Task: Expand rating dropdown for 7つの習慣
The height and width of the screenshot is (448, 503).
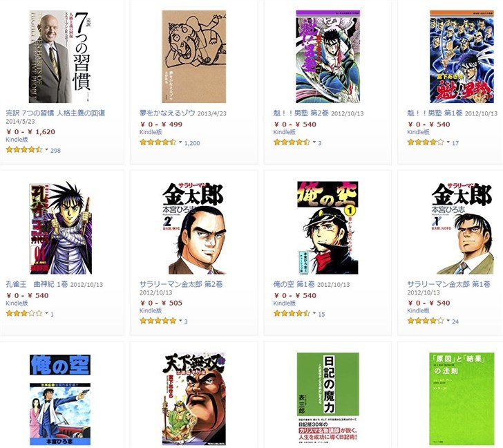Action: click(x=46, y=149)
